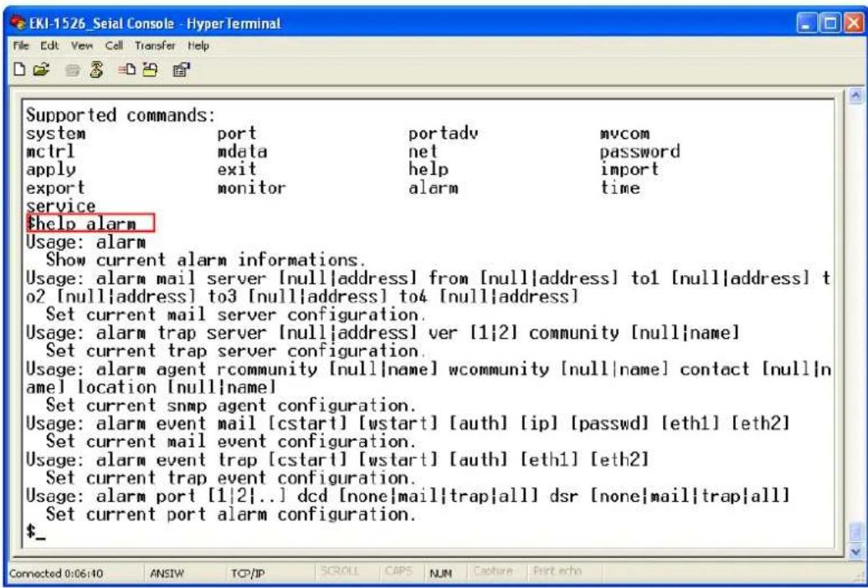Click the "Connected 0:06:40" status entry
The height and width of the screenshot is (588, 868).
click(x=56, y=574)
